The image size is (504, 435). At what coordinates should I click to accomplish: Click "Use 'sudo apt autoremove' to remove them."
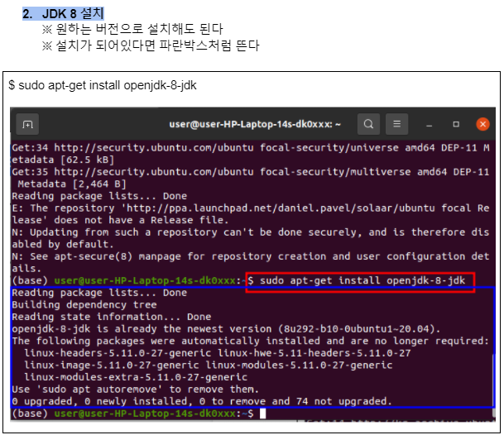(135, 390)
